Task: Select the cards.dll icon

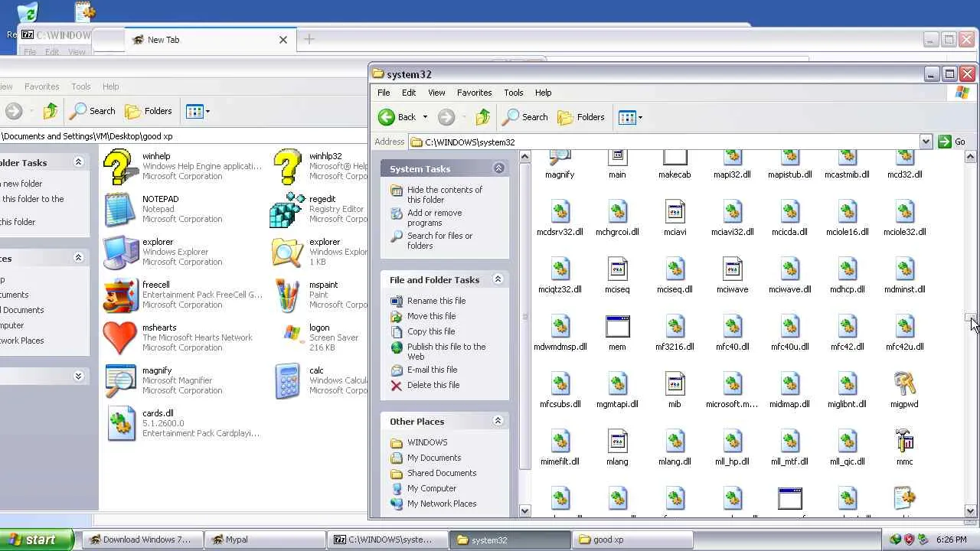Action: (x=120, y=424)
